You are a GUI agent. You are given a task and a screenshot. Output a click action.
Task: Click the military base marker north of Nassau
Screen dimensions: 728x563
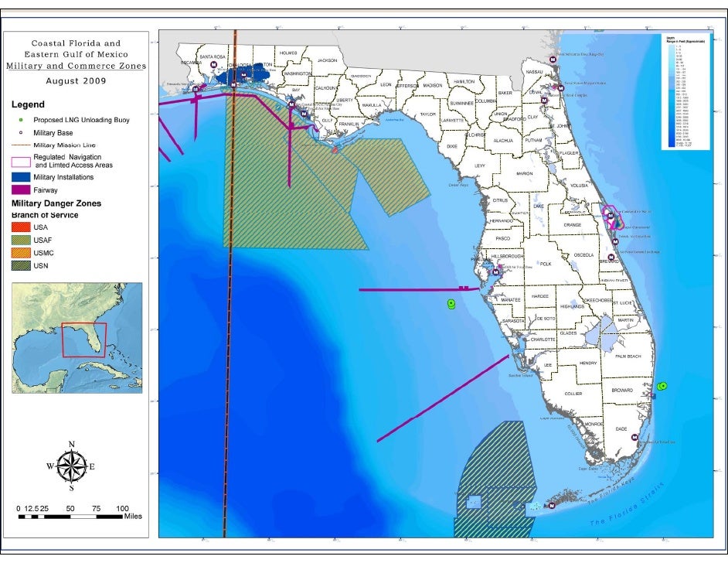(x=553, y=60)
